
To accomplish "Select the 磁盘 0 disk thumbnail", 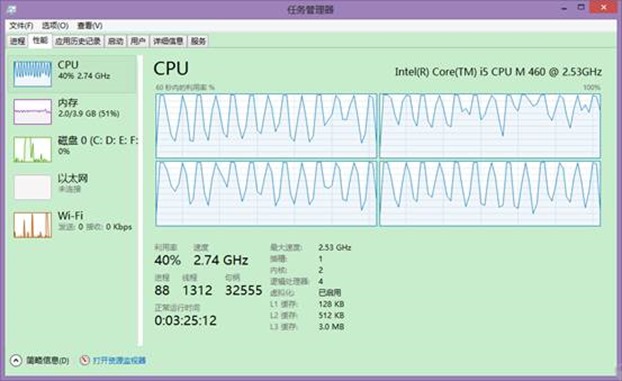I will pos(33,150).
